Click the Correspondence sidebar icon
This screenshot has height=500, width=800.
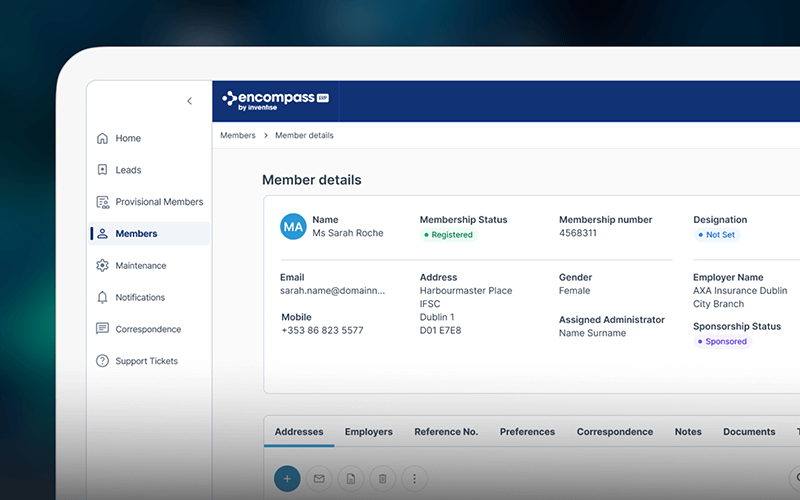click(102, 329)
